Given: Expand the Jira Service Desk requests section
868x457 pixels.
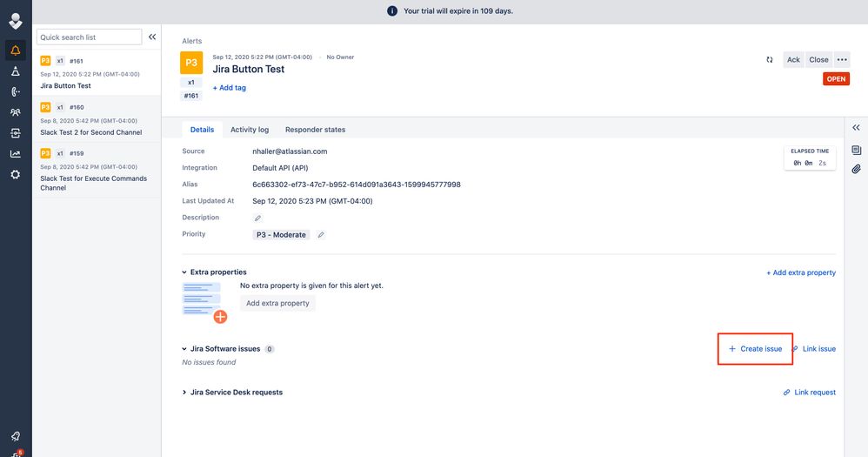Looking at the screenshot, I should (184, 393).
